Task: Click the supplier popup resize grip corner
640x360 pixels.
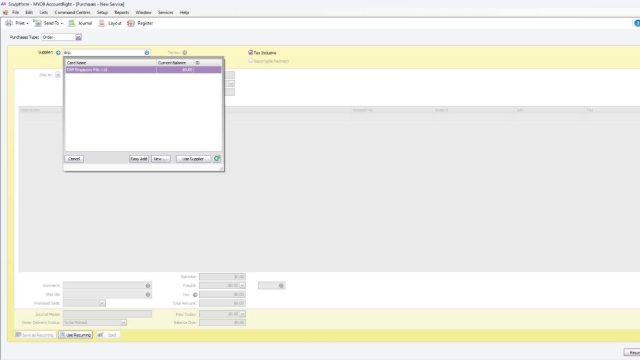Action: click(221, 168)
